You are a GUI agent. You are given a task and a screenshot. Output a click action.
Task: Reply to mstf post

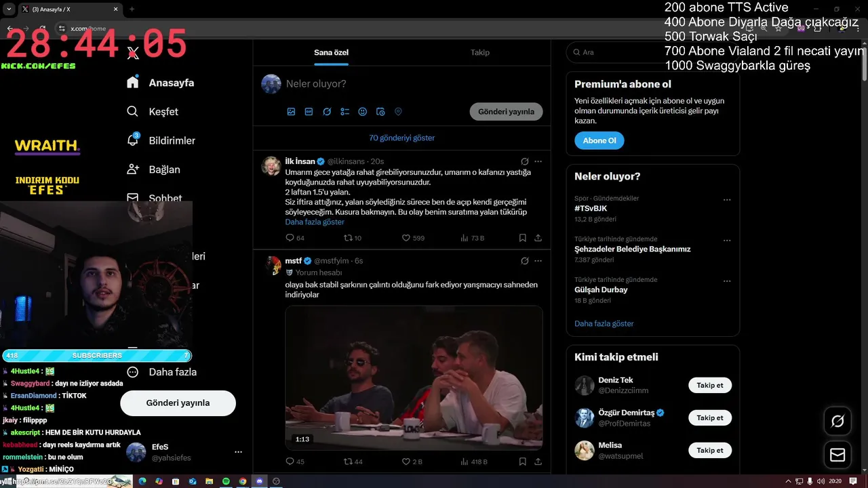click(x=295, y=462)
